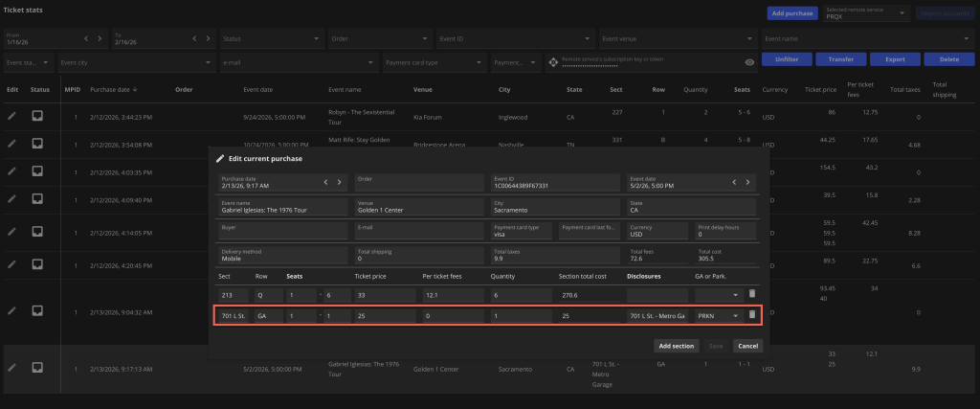Viewport: 980px width, 409px height.
Task: Click the Buyer input field
Action: tap(282, 231)
